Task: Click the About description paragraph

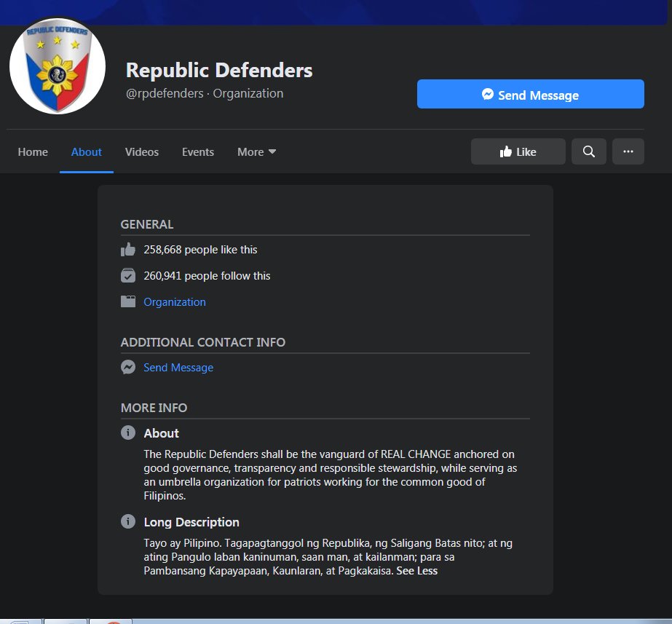Action: point(330,475)
